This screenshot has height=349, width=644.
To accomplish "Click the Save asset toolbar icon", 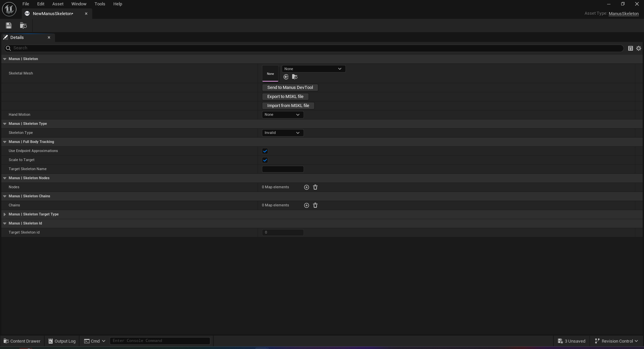I will pyautogui.click(x=9, y=26).
